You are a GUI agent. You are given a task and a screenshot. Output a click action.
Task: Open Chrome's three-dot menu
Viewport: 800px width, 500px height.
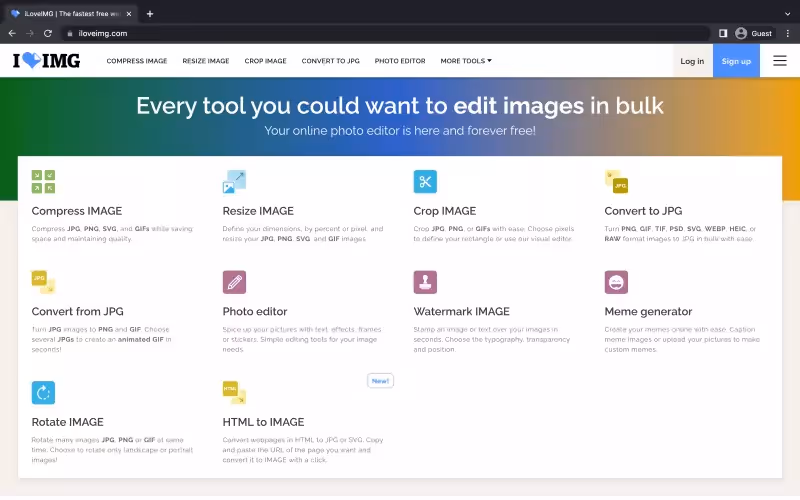coord(788,33)
